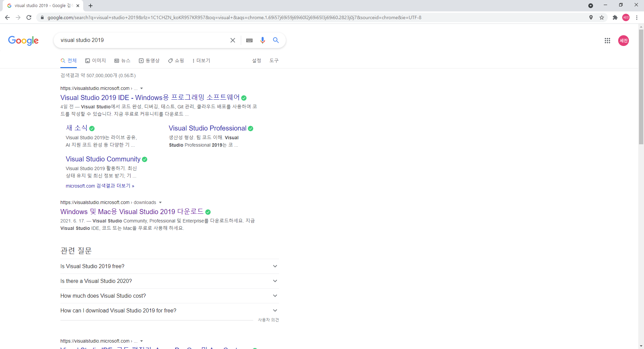Click badge after Visual Studio 2019 IDE title
The width and height of the screenshot is (644, 349).
pyautogui.click(x=244, y=98)
